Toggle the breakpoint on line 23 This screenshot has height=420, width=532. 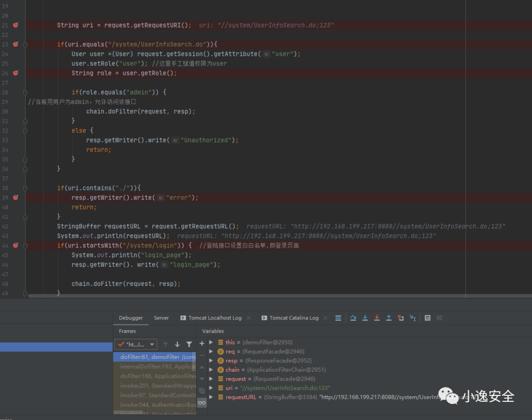pos(16,44)
